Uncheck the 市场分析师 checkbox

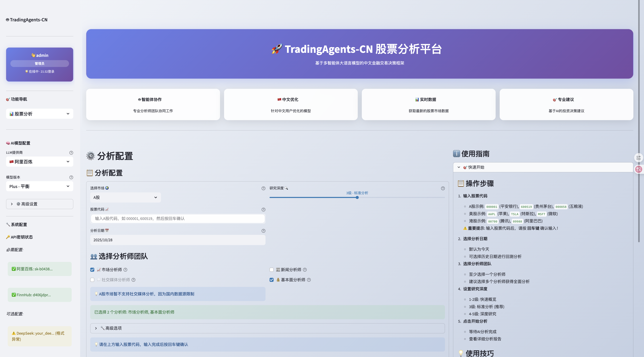92,270
